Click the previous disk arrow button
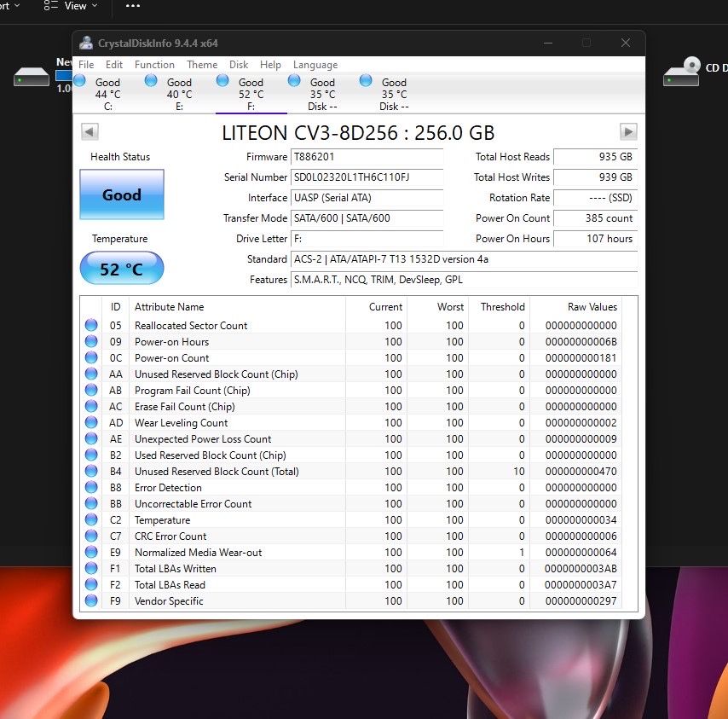Screen dimensions: 728x719 (90, 131)
